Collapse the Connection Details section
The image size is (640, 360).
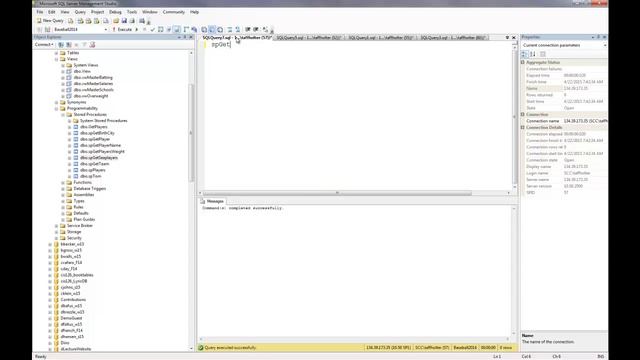coord(523,127)
